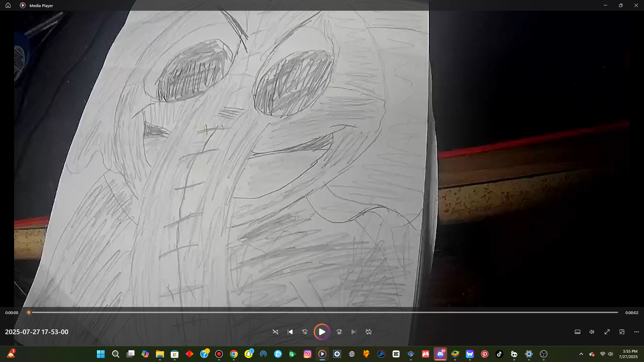Toggle repeat mode

tap(369, 332)
